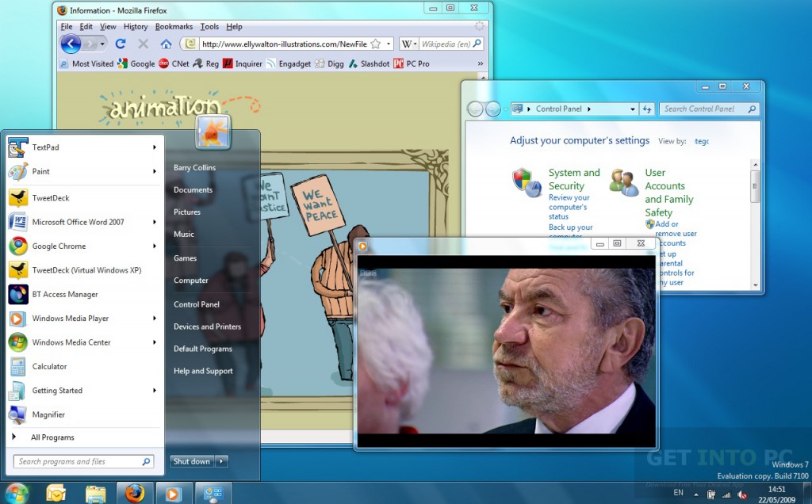Open Windows Explorer from taskbar
Screen dimensions: 812x504
[x=95, y=494]
